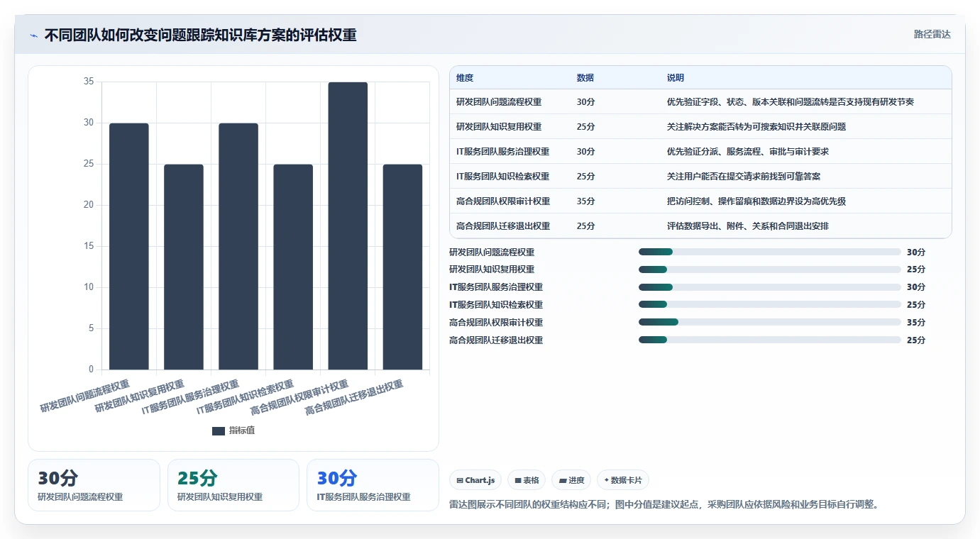Screen dimensions: 980x539
Task: Click the 高合规团队权限审计权重 label in the progress list
Action: 496,323
